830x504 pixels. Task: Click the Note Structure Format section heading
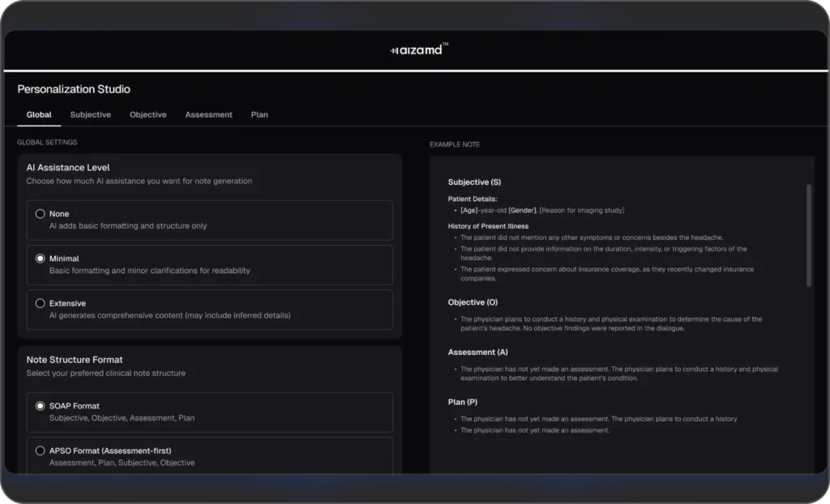click(x=75, y=360)
